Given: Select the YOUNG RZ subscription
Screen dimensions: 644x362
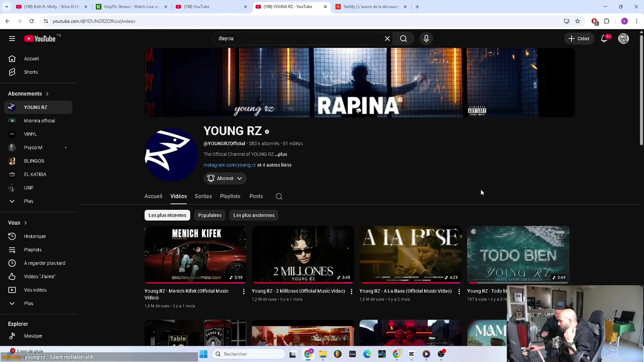Looking at the screenshot, I should (38, 107).
